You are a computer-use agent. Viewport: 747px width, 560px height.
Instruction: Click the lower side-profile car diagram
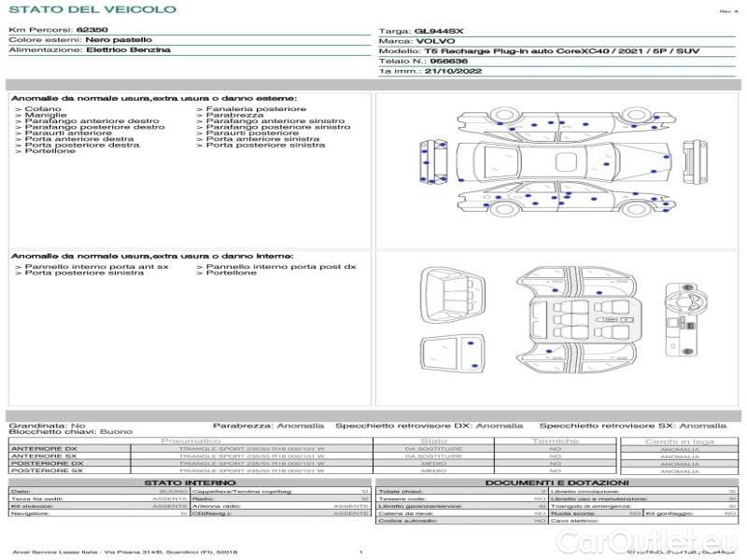point(562,203)
